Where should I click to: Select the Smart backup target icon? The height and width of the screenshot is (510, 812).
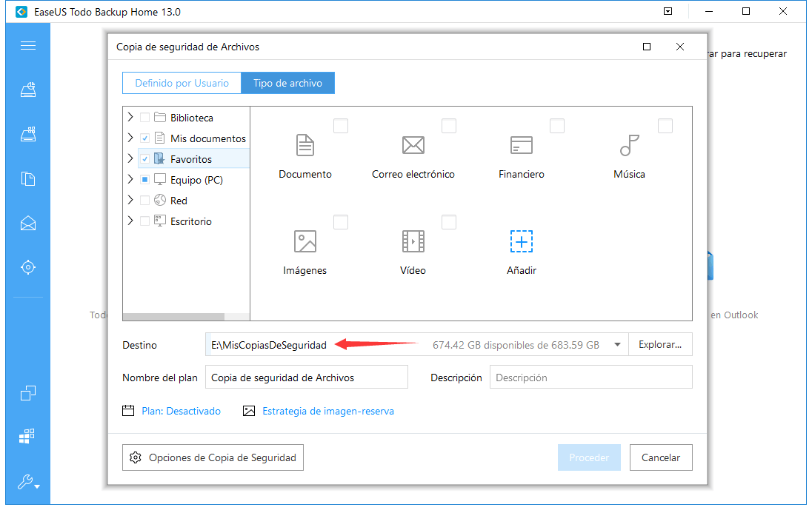28,267
